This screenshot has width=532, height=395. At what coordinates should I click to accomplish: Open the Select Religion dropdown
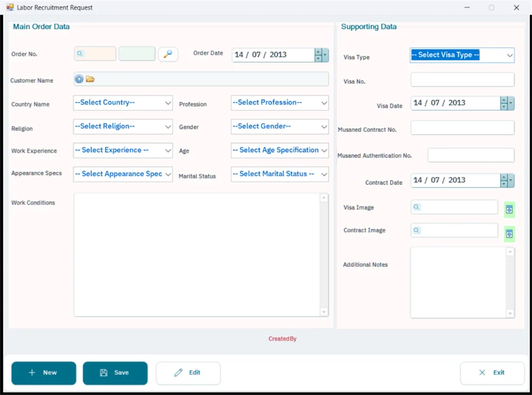tap(123, 126)
